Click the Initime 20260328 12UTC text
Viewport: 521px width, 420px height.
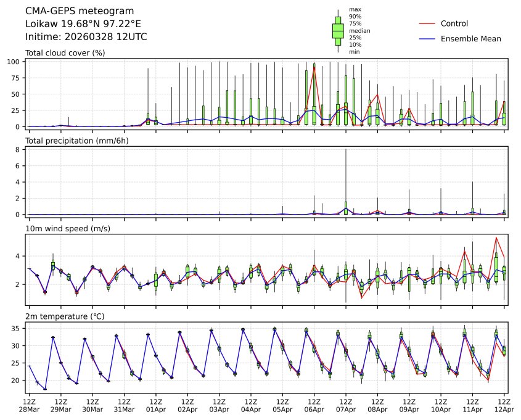86,37
